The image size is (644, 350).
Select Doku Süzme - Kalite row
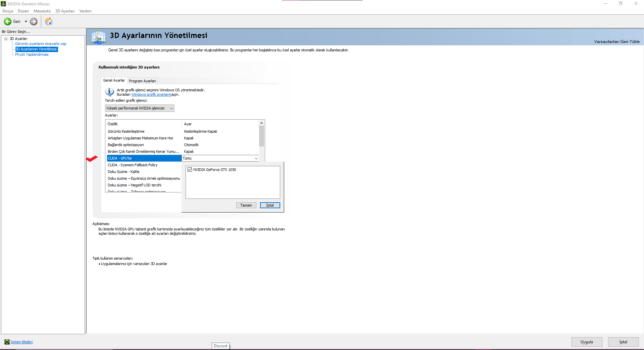pyautogui.click(x=144, y=172)
